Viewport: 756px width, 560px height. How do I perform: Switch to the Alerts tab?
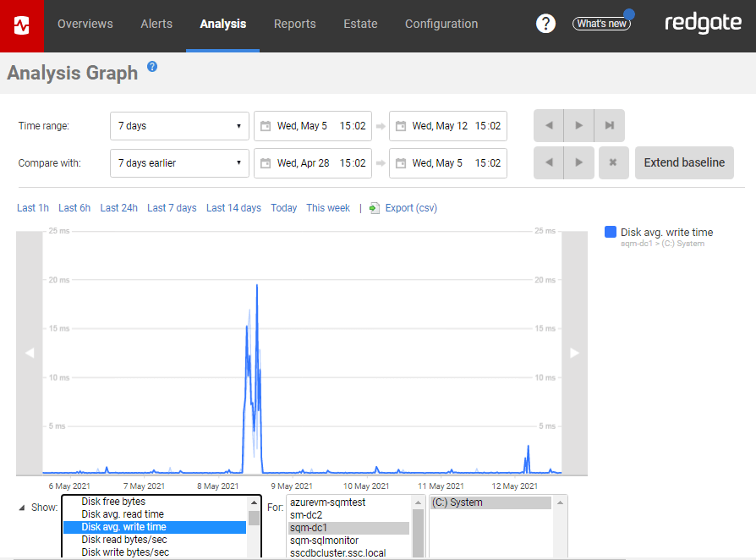coord(156,24)
